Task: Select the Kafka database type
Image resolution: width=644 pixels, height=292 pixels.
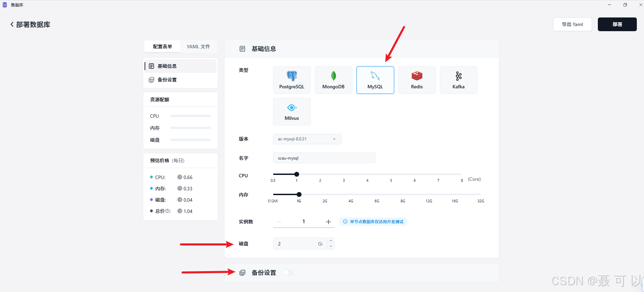Action: click(459, 80)
